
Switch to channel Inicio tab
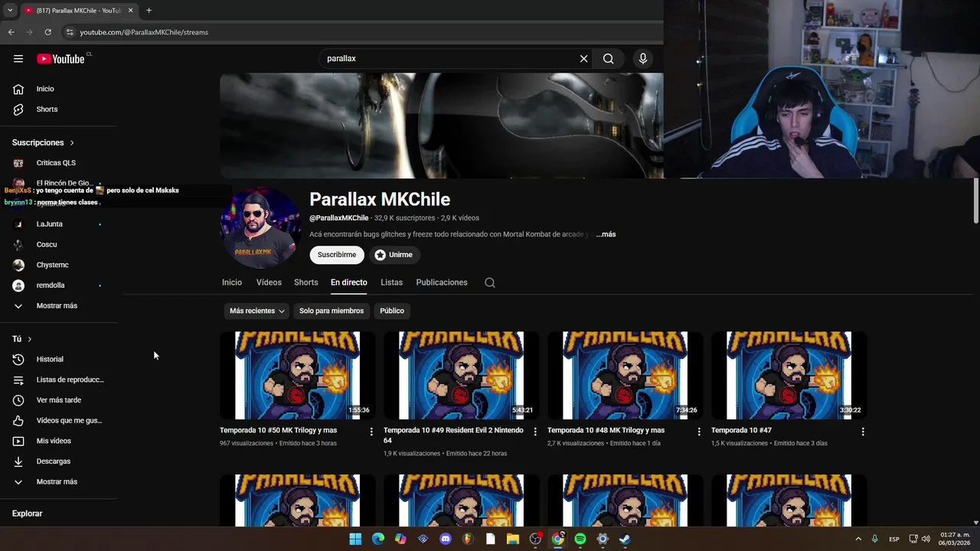tap(232, 282)
